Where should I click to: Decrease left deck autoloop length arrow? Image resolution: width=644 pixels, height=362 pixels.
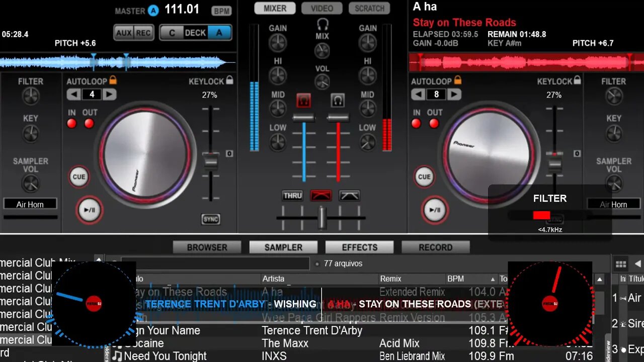click(x=74, y=94)
